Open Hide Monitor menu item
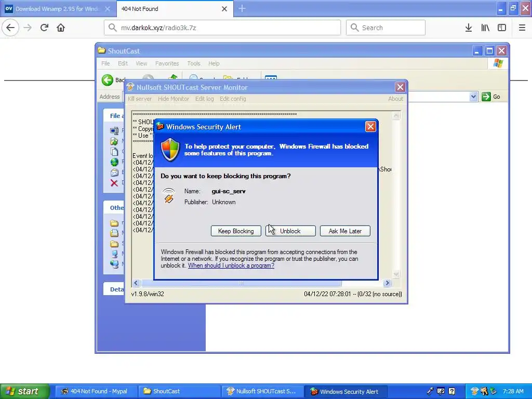 (x=174, y=99)
